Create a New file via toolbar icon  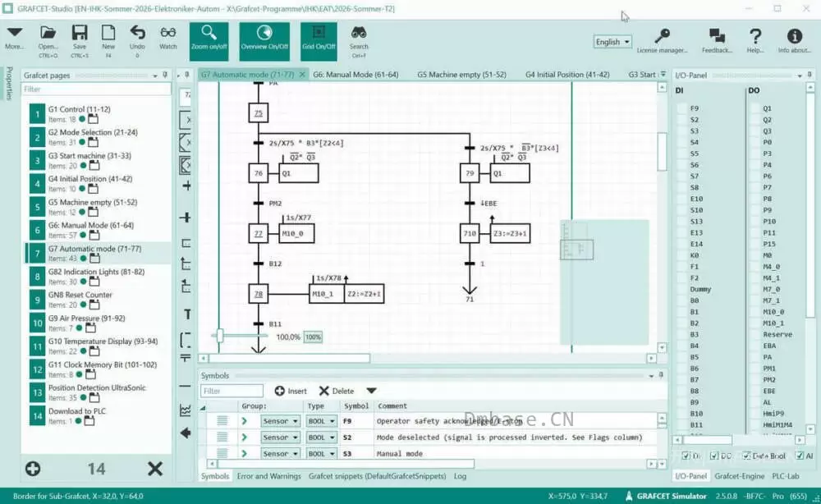[x=108, y=39]
